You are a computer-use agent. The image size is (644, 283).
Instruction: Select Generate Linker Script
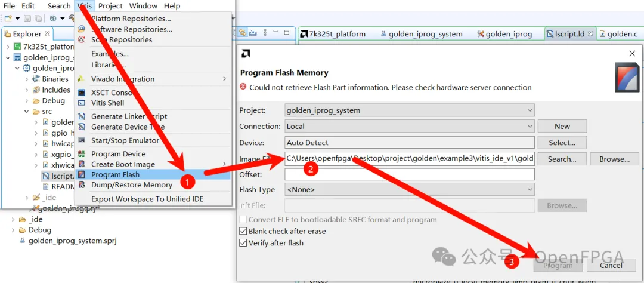coord(129,116)
